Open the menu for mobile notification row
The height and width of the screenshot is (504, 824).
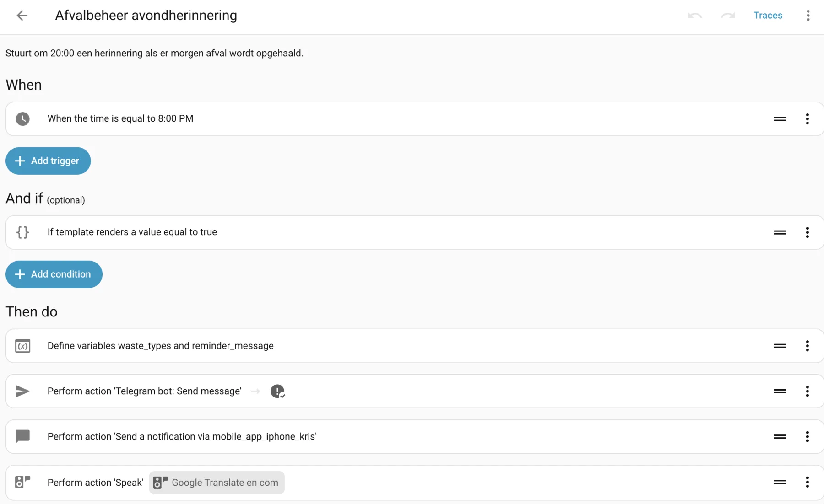click(807, 436)
